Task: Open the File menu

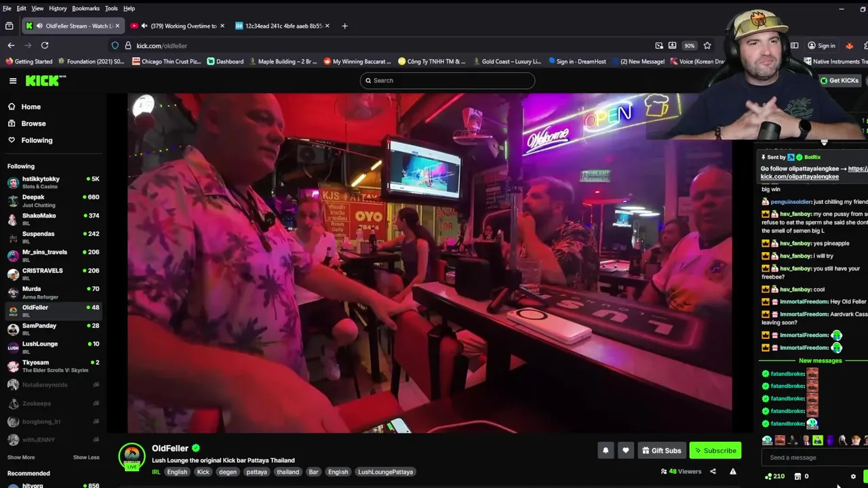Action: 7,8
